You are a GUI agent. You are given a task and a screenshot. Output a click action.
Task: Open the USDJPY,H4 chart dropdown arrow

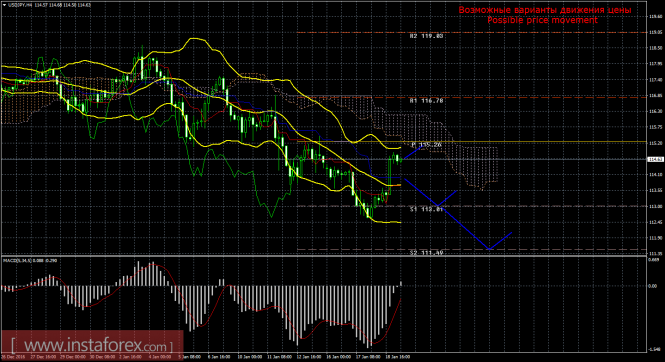click(x=4, y=5)
